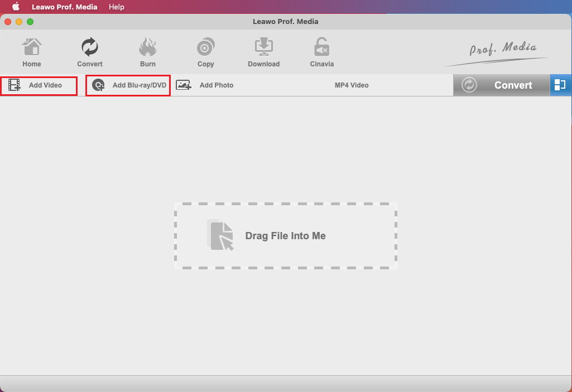Maximize the window with green button
572x392 pixels.
pyautogui.click(x=30, y=22)
